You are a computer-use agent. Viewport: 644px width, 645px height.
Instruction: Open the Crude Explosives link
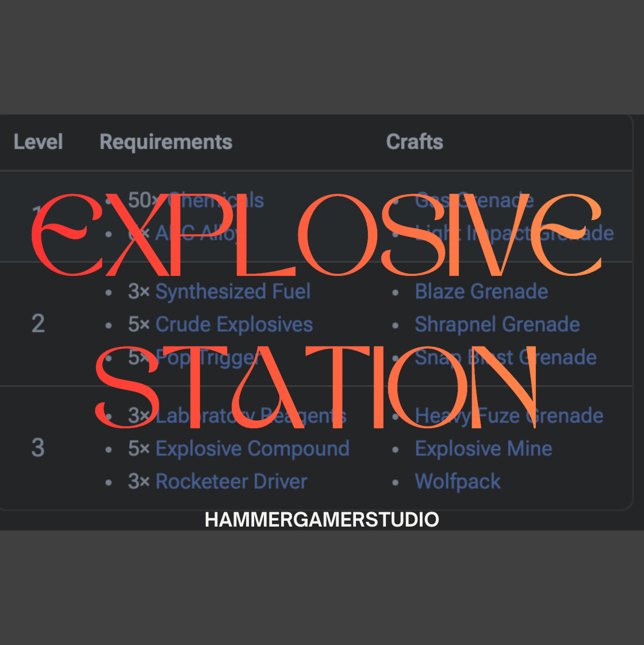tap(233, 325)
